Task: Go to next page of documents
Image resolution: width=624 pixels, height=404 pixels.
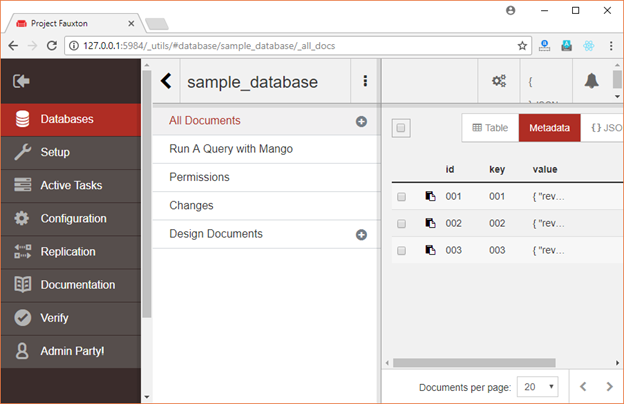Action: pos(609,386)
